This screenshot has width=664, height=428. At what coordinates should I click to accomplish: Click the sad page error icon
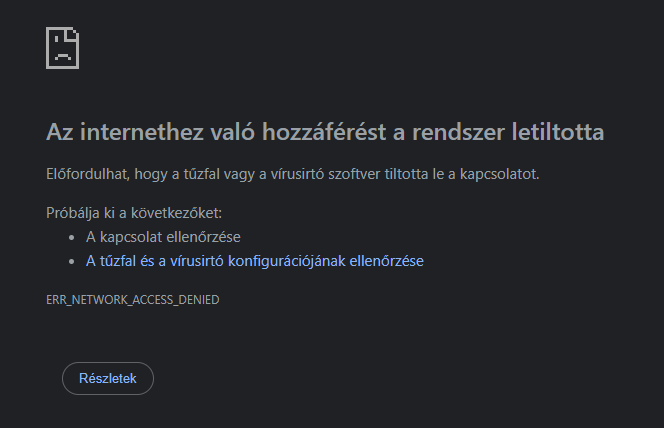(x=62, y=47)
